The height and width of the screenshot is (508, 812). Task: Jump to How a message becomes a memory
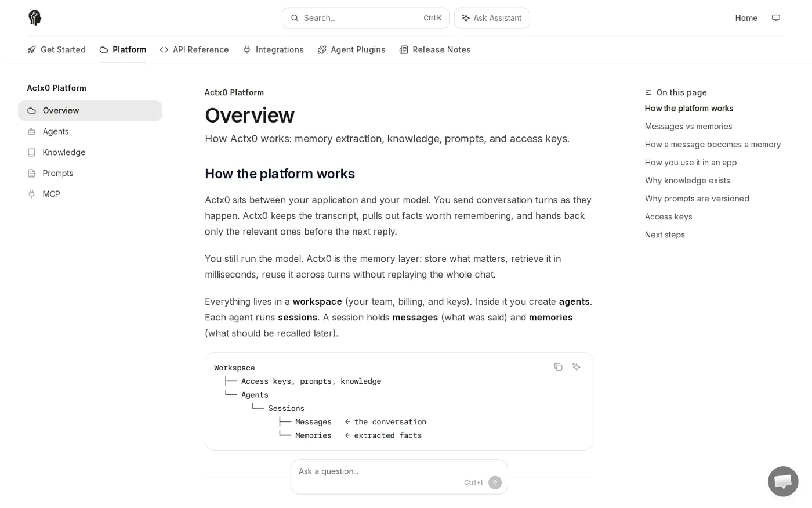click(713, 145)
